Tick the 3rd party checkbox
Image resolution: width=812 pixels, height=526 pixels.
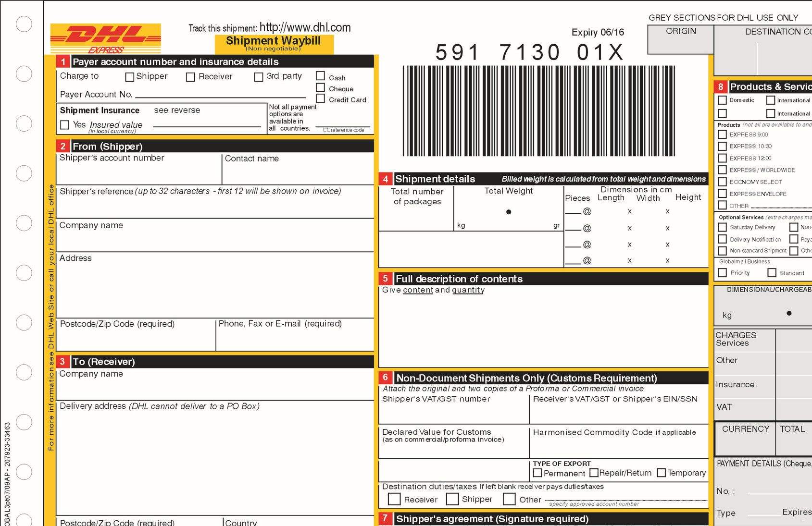click(259, 77)
